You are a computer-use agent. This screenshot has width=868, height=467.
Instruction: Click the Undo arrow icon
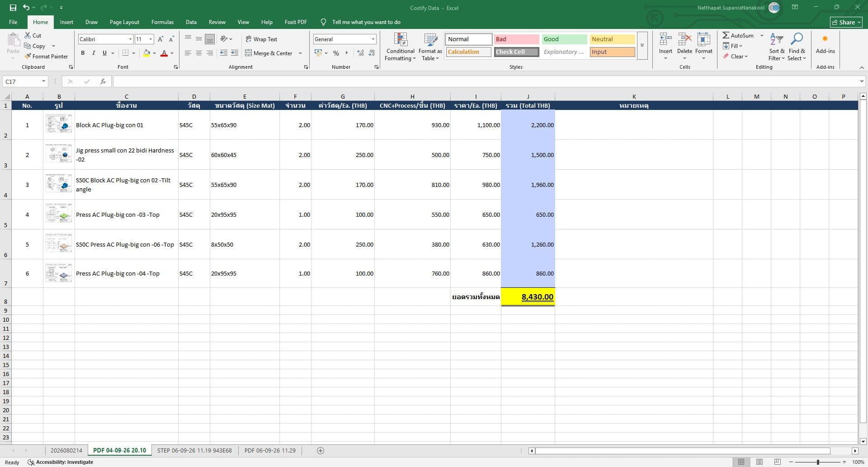(x=26, y=8)
